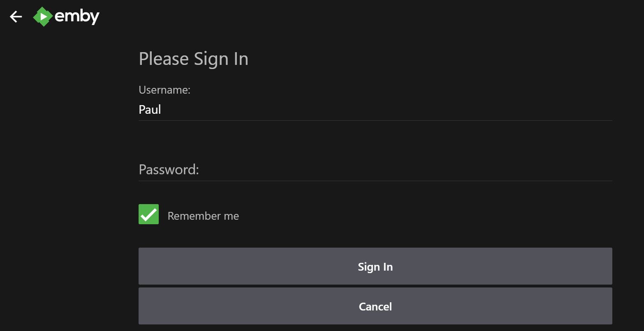This screenshot has width=644, height=331.
Task: Click the text Paul in the username box
Action: [150, 109]
